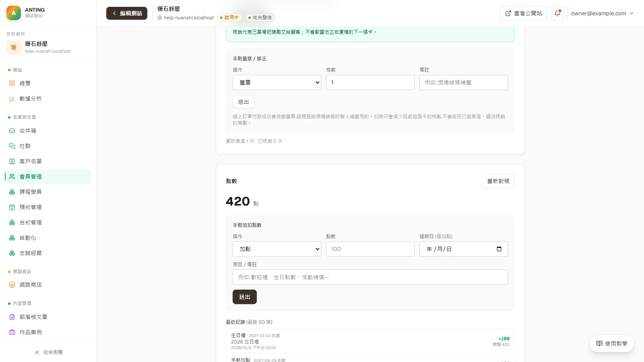The image size is (644, 362).
Task: Click the 會員管理 people icon
Action: (12, 177)
